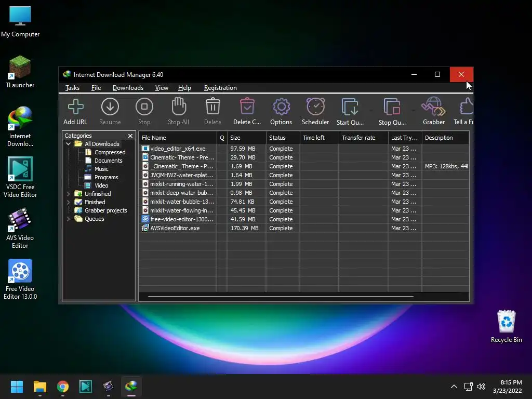Select the free-video-editor-1300 file row
This screenshot has width=532, height=399.
pyautogui.click(x=303, y=219)
